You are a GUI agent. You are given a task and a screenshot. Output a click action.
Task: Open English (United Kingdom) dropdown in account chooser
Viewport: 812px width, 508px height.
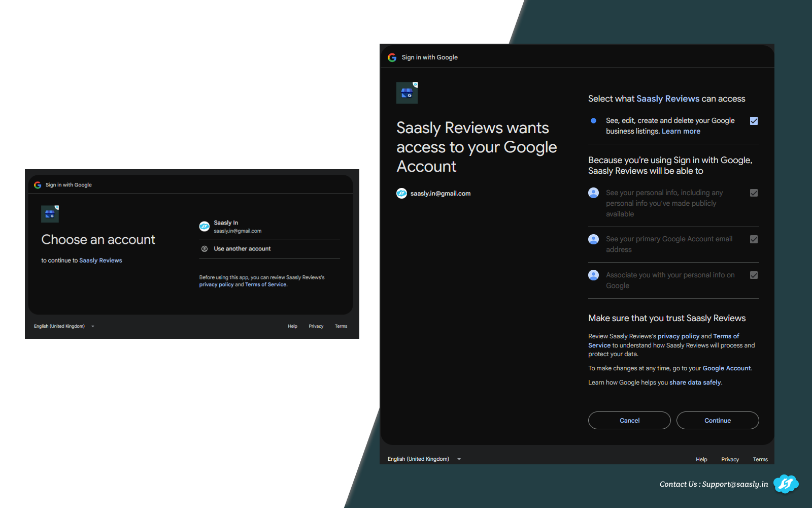point(64,326)
